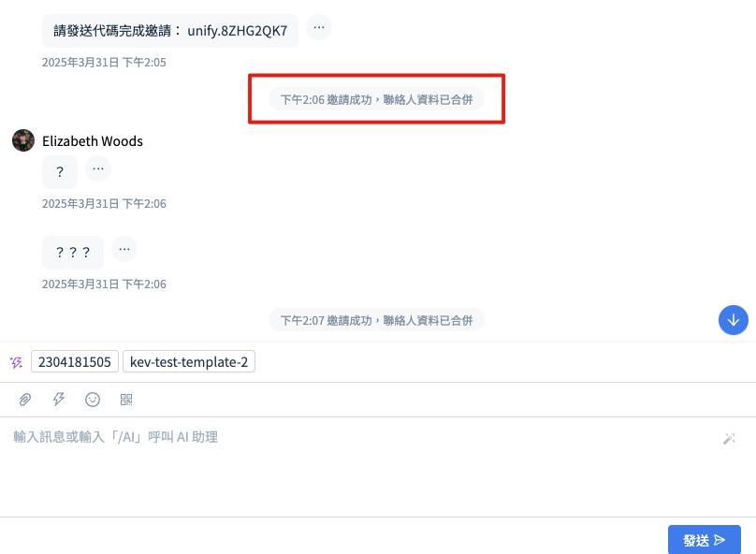This screenshot has height=554, width=756.
Task: Click the QR code icon in toolbar
Action: pos(126,400)
